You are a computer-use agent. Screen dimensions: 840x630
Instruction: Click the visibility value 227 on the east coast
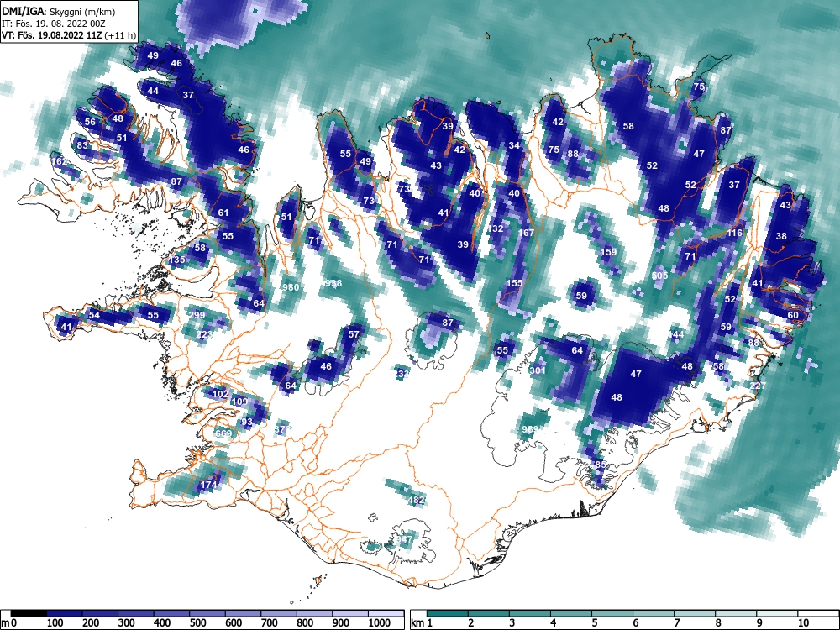click(758, 386)
